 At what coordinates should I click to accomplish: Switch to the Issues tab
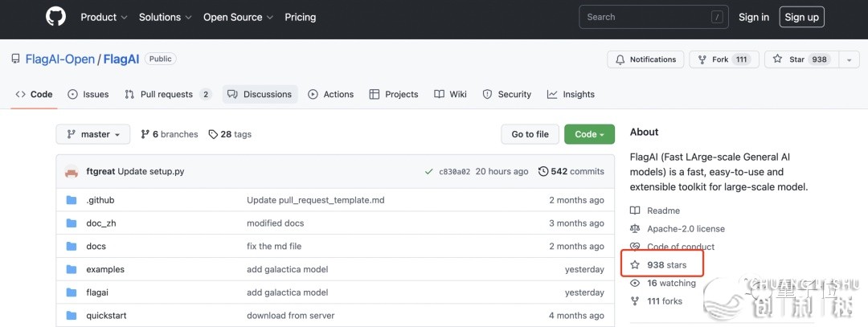click(x=88, y=94)
